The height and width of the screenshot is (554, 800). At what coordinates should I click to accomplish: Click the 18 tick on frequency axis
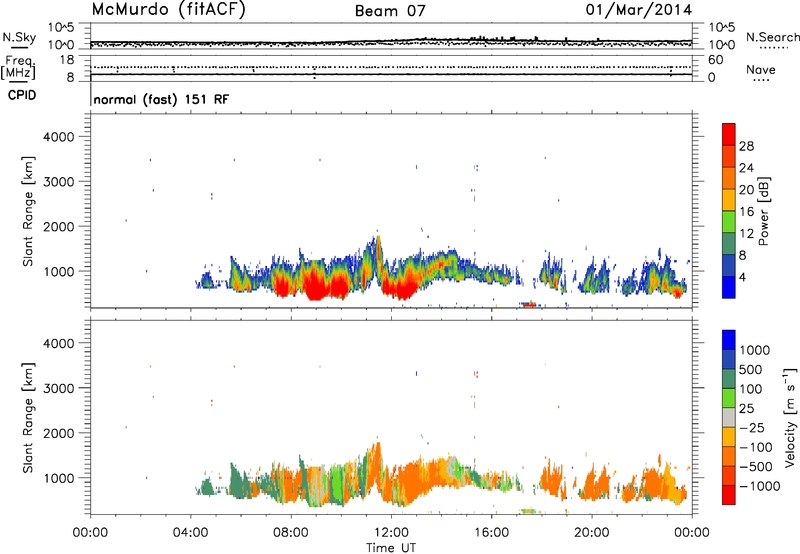click(x=66, y=60)
